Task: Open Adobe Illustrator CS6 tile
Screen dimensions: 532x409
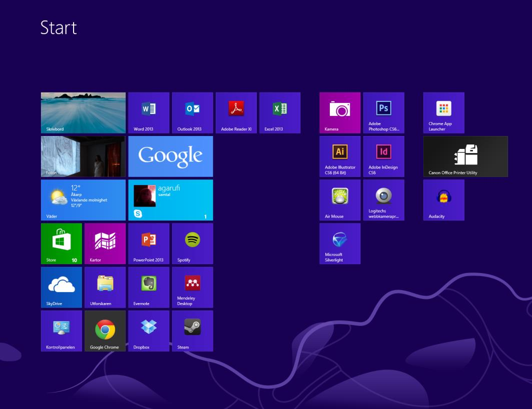Action: pos(340,156)
